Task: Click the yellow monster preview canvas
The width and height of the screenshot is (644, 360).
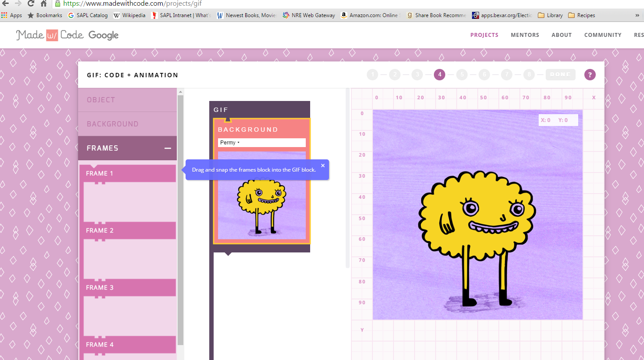Action: [478, 215]
